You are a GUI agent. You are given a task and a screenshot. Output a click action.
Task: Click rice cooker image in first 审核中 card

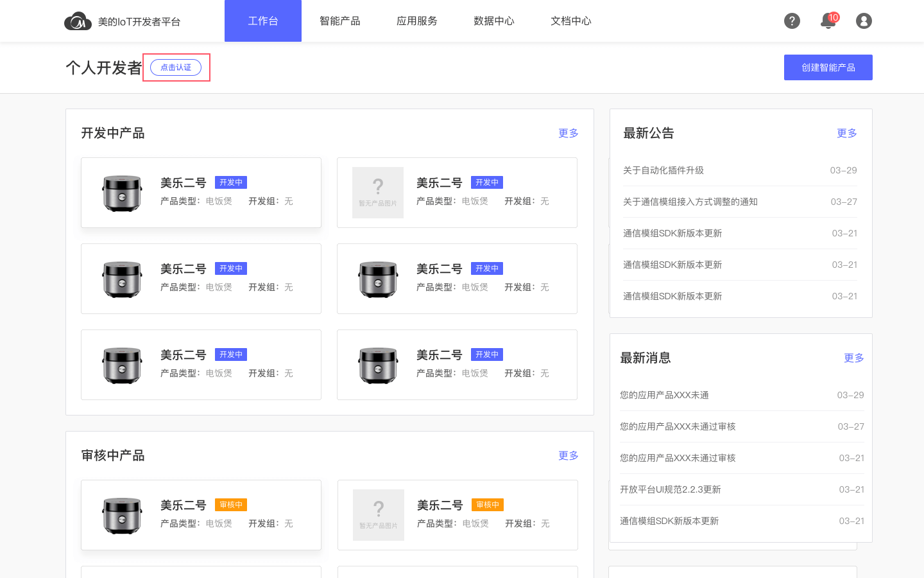122,515
